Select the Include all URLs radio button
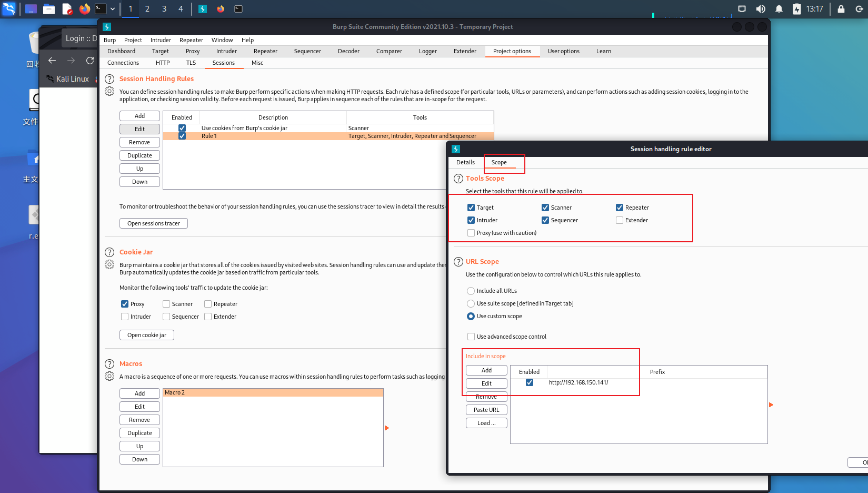 [471, 291]
